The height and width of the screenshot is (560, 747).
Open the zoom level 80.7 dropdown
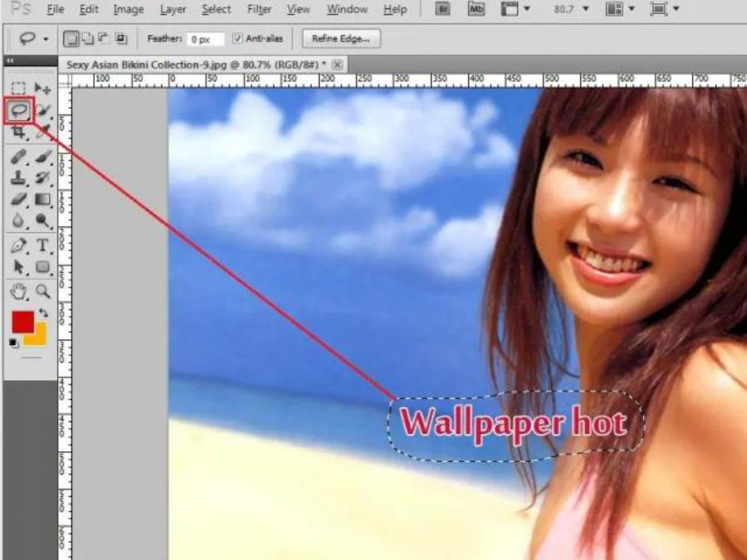pos(570,10)
